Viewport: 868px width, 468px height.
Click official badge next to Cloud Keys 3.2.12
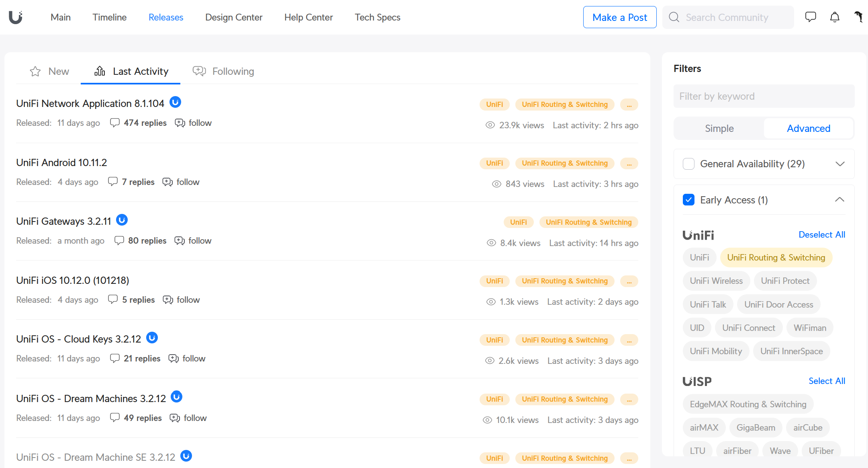click(x=152, y=338)
